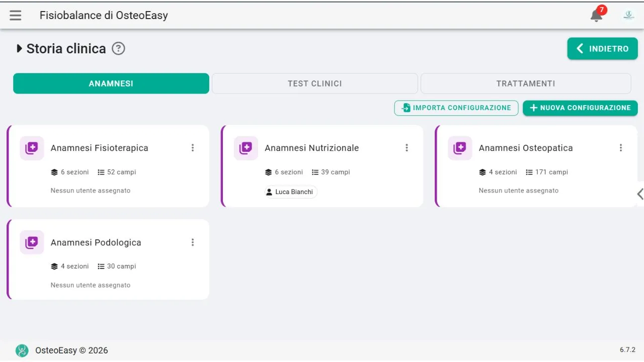Click the Fisiobalance di OsteoEasy header title
The image size is (644, 362).
pyautogui.click(x=104, y=16)
